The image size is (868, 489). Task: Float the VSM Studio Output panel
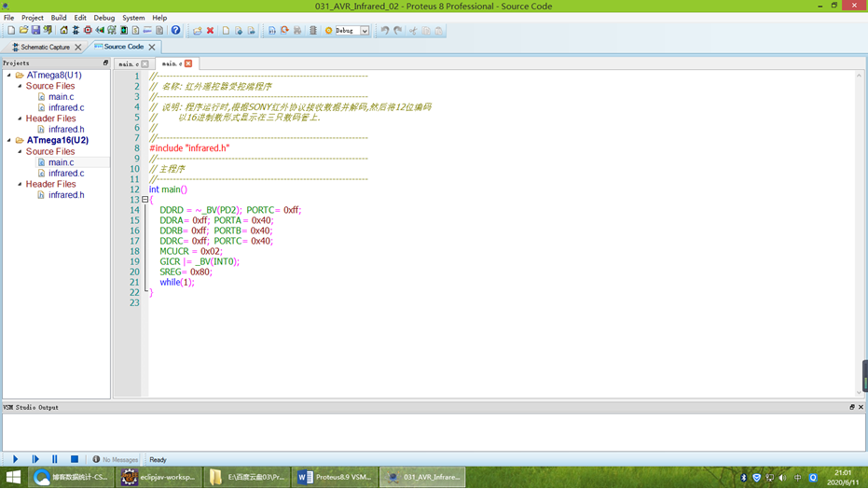coord(851,408)
